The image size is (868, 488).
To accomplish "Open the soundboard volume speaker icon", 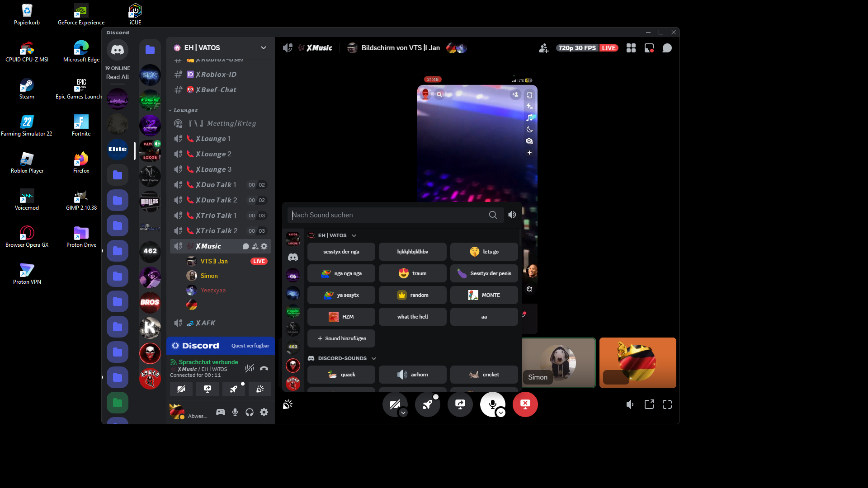I will [512, 215].
